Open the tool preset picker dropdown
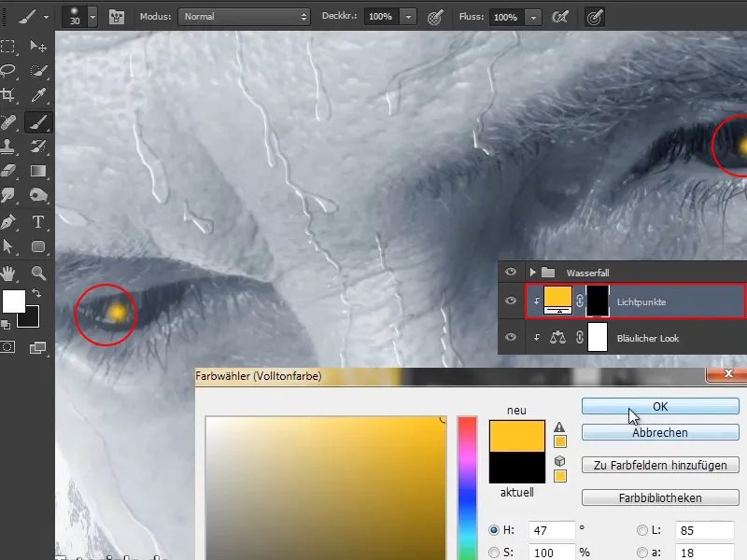747x560 pixels. coord(46,17)
